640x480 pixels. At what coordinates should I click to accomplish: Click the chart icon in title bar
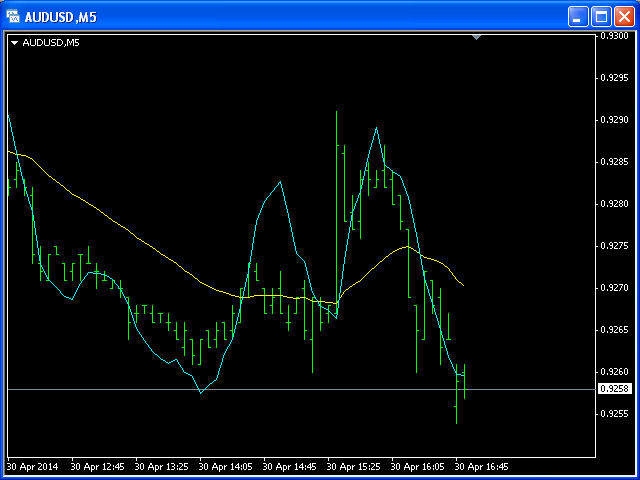(13, 17)
